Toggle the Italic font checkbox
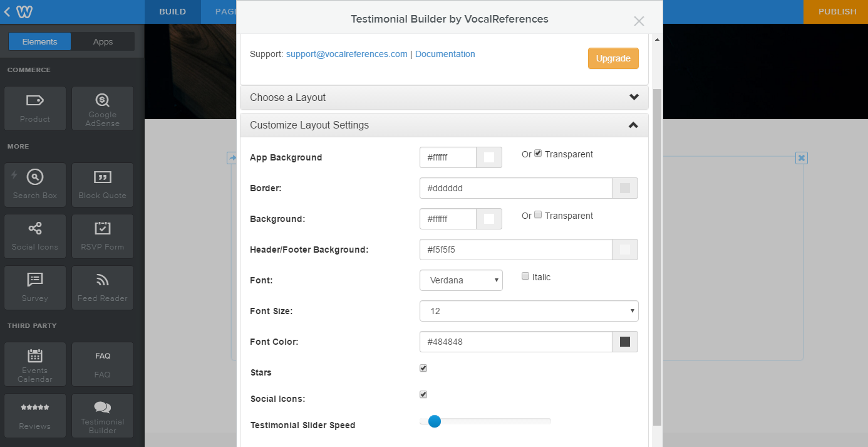Viewport: 868px width, 447px height. tap(525, 276)
